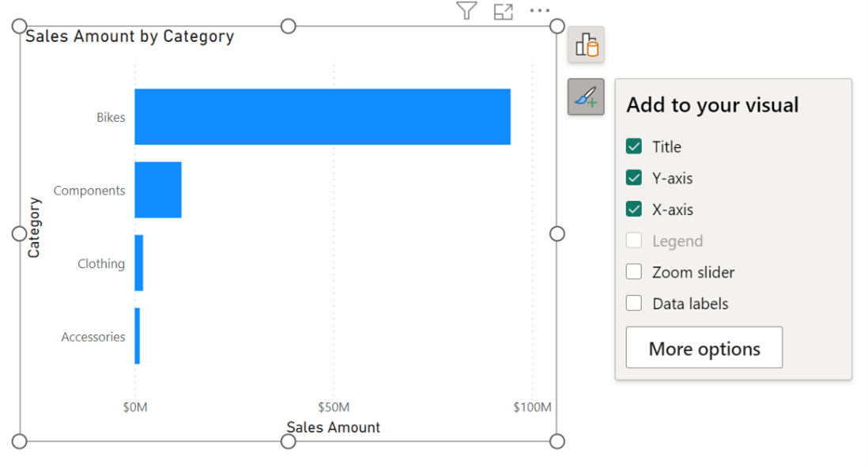Click the Sales Amount x-axis title
Screen dimensions: 868x469
coord(334,427)
